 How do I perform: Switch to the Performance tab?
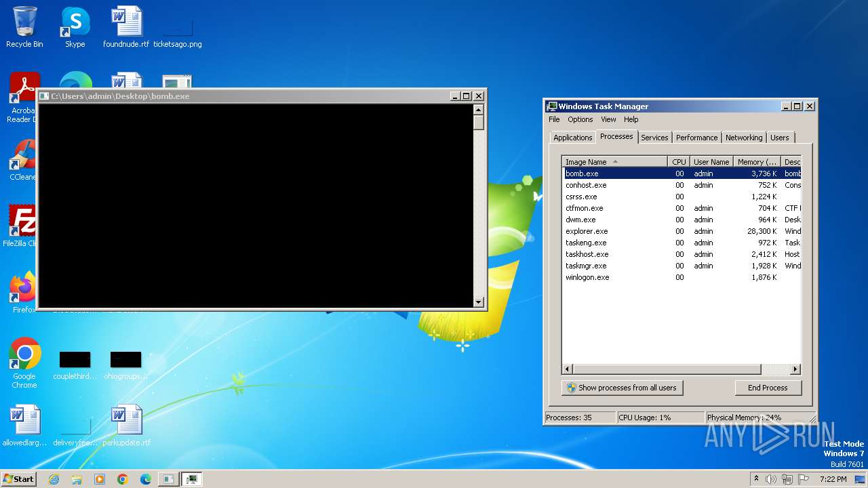point(696,138)
